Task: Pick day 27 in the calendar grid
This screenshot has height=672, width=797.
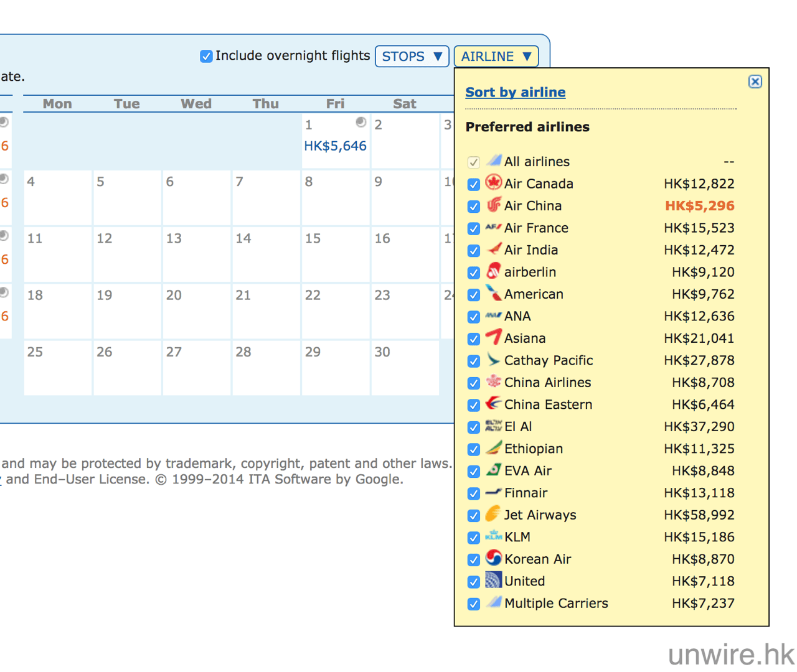Action: [196, 367]
